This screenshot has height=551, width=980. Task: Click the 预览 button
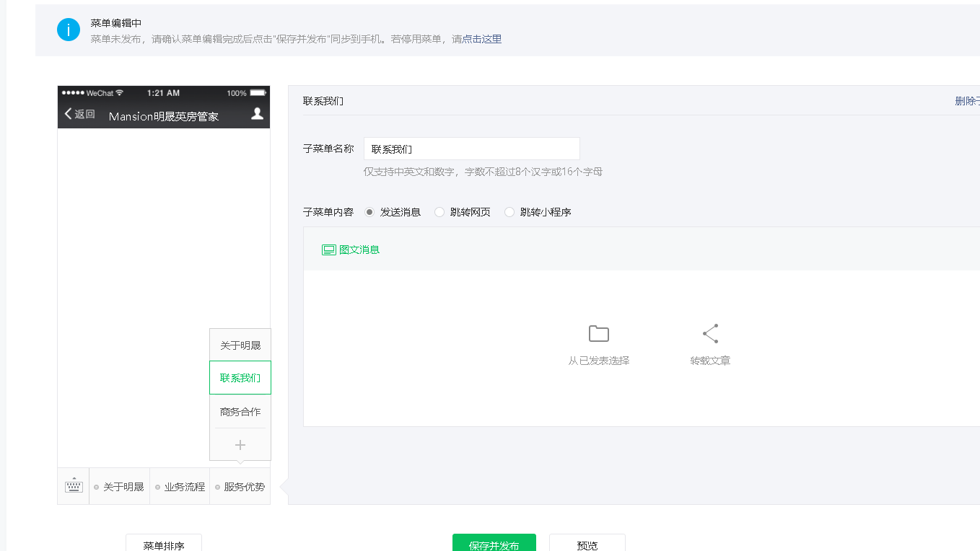587,542
